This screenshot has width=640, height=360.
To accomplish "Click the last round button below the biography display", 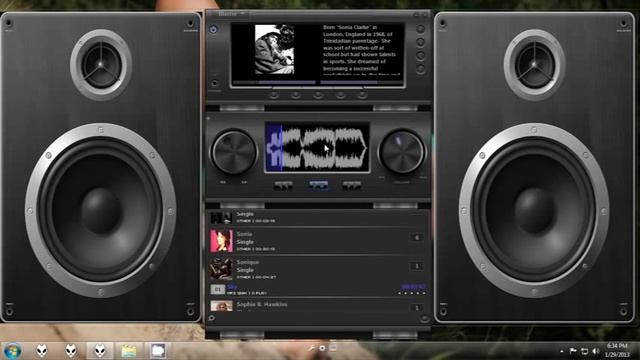I will 362,96.
